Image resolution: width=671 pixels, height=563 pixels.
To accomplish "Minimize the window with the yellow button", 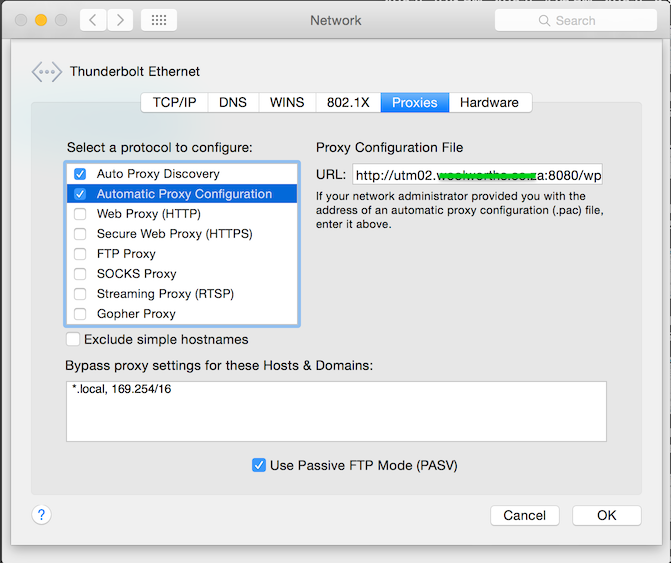I will pos(41,20).
